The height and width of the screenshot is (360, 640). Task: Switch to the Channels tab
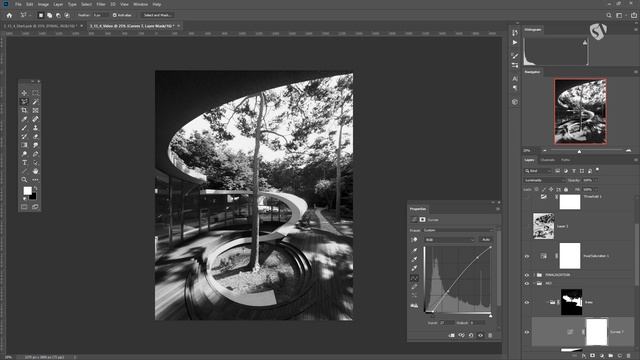548,160
